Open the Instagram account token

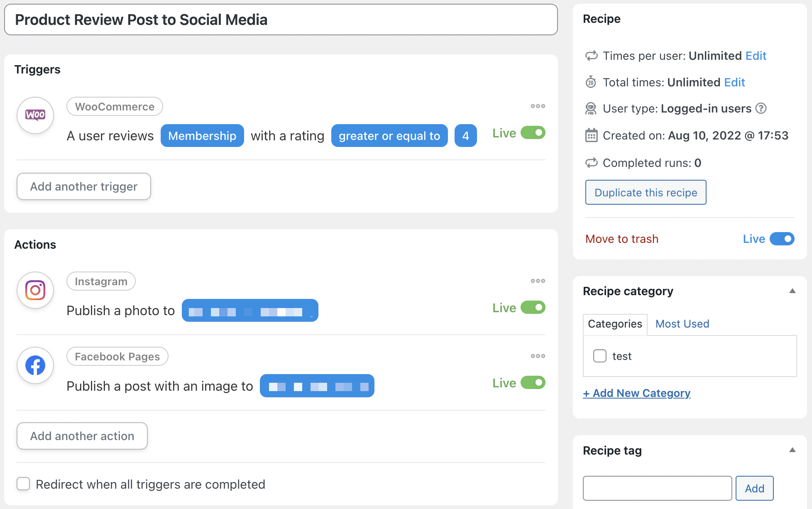coord(250,311)
